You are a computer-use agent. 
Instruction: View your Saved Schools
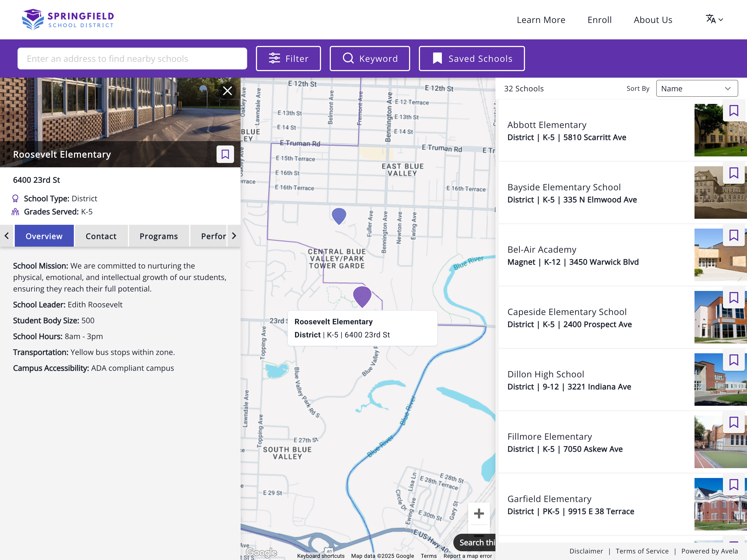[471, 58]
